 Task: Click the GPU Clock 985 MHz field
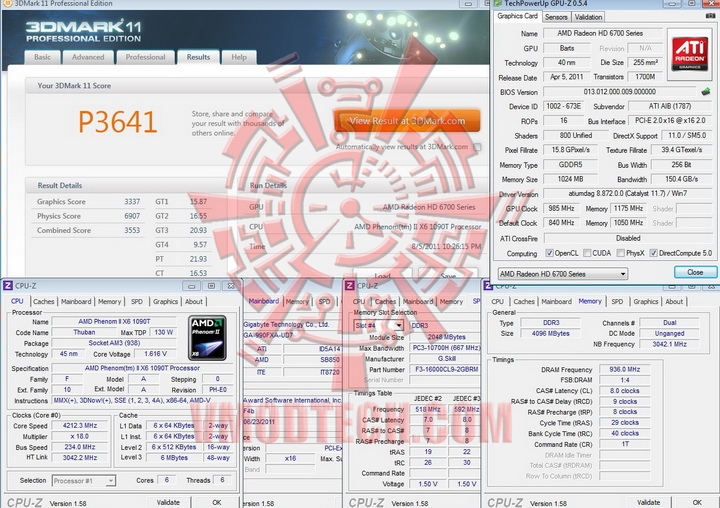561,209
